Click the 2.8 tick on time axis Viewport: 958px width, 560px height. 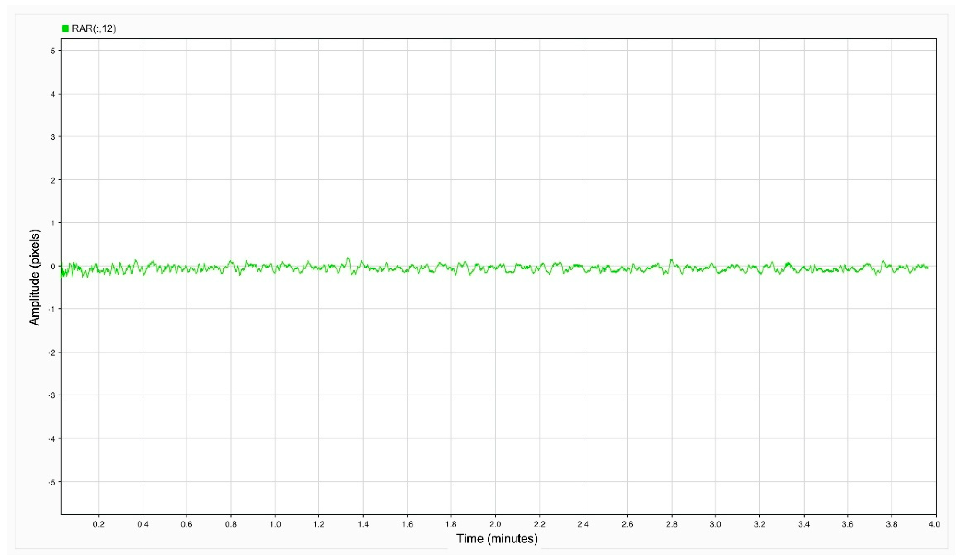click(671, 524)
